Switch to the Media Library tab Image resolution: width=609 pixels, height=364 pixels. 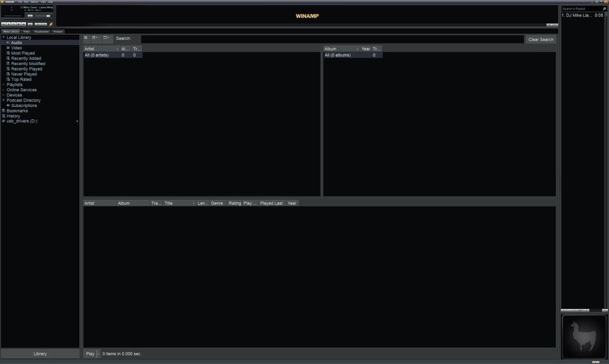pos(11,32)
